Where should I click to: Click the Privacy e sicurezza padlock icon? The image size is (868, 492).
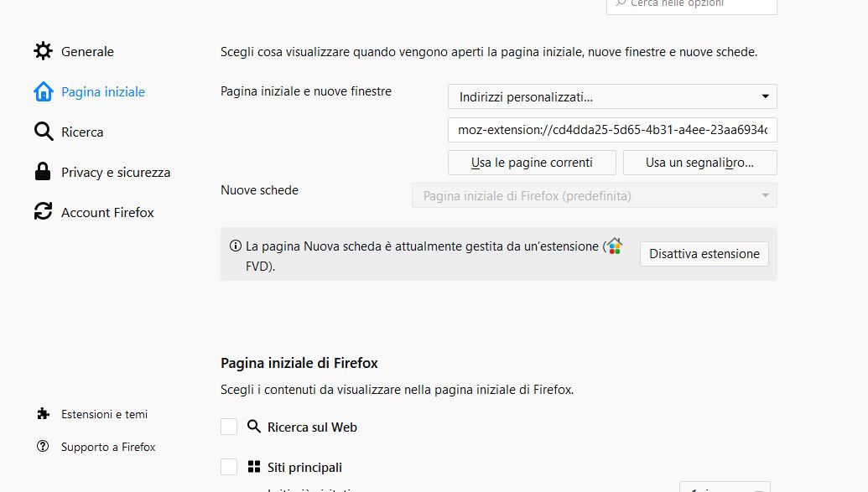pyautogui.click(x=43, y=172)
